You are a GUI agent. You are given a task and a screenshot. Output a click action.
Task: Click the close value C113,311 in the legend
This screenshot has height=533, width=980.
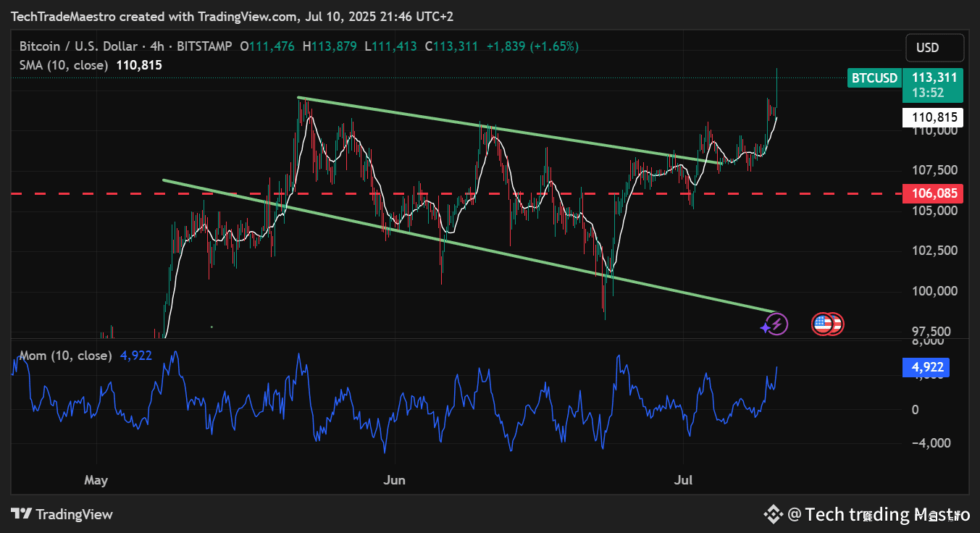click(x=451, y=46)
